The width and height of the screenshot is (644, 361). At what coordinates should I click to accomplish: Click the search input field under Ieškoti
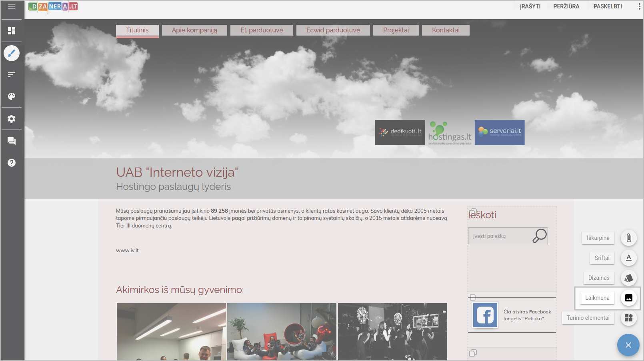click(500, 236)
